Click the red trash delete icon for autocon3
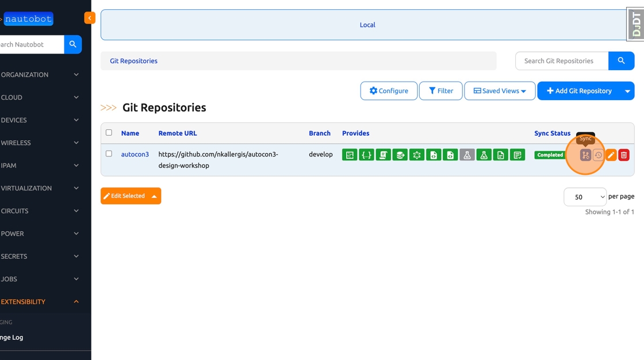The image size is (644, 360). [x=624, y=155]
